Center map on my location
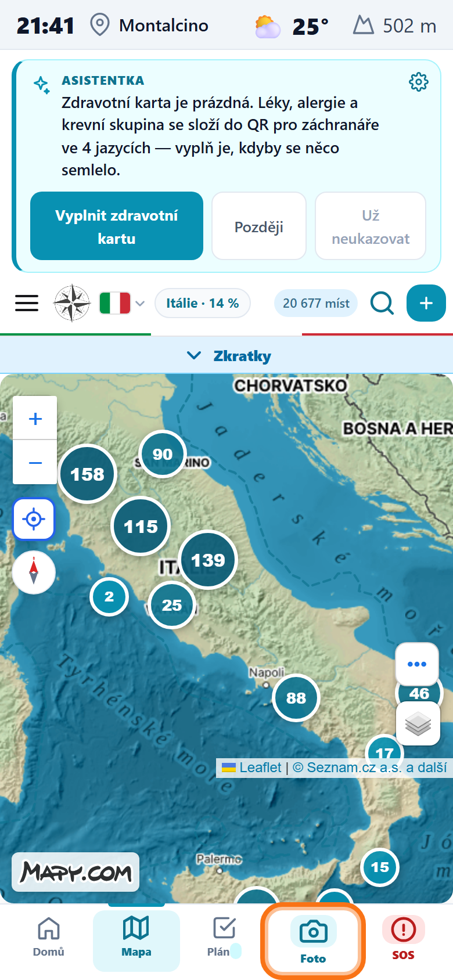 [x=34, y=519]
